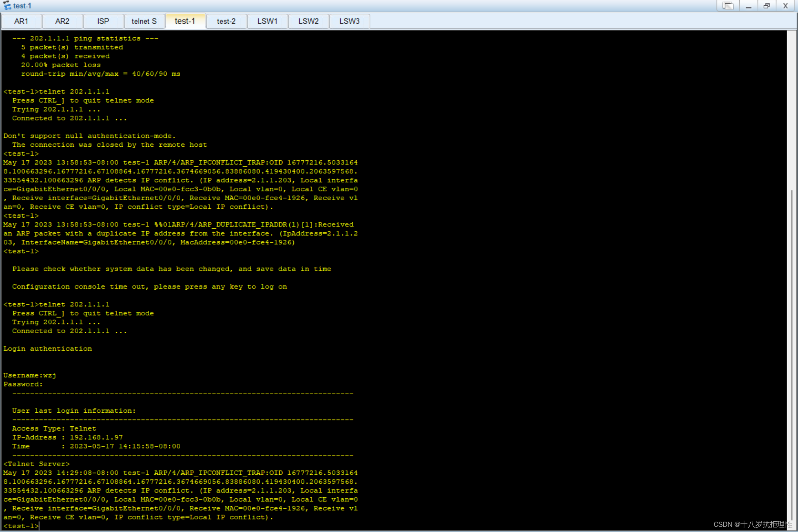Viewport: 798px width, 532px height.
Task: Restore down the console window
Action: pos(767,6)
